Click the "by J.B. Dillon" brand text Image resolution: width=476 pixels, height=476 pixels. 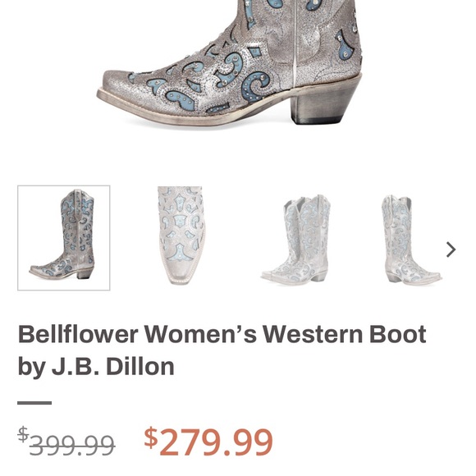tap(96, 367)
